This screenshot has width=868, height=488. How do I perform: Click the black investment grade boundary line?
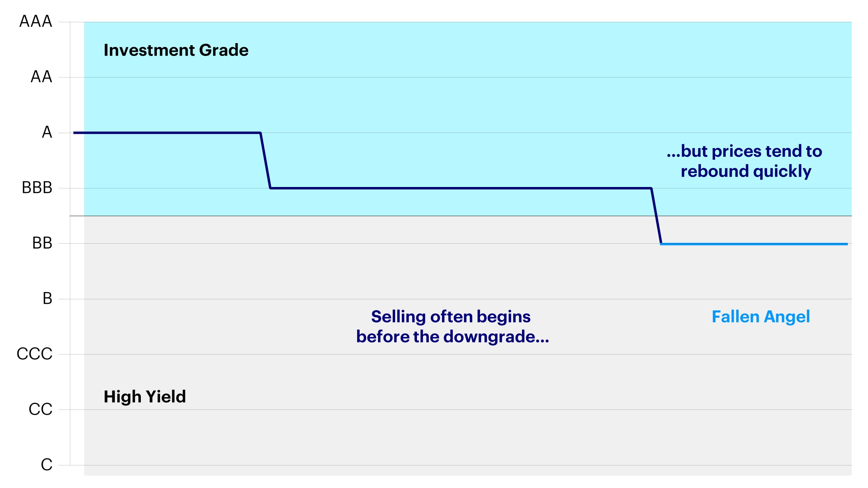point(461,216)
